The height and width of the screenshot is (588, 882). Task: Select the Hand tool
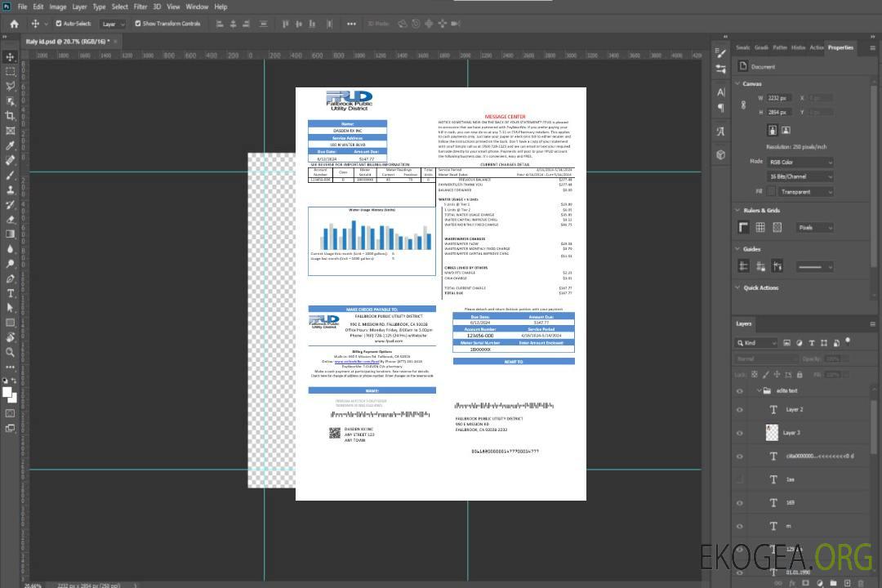[x=10, y=337]
